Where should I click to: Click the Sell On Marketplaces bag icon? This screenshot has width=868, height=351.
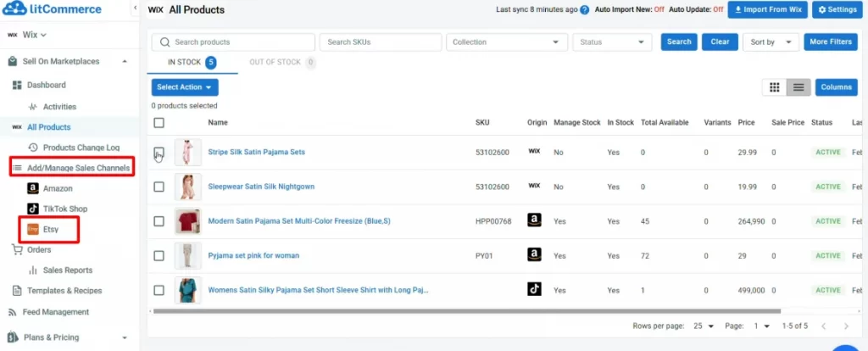pos(12,61)
